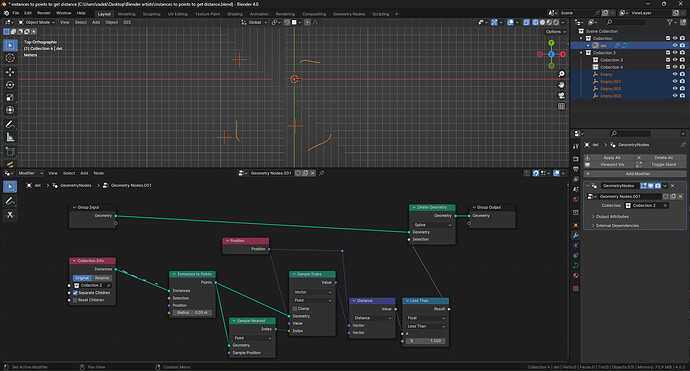Open Spline domain dropdown in Delete Geometry
The height and width of the screenshot is (371, 690).
point(432,224)
